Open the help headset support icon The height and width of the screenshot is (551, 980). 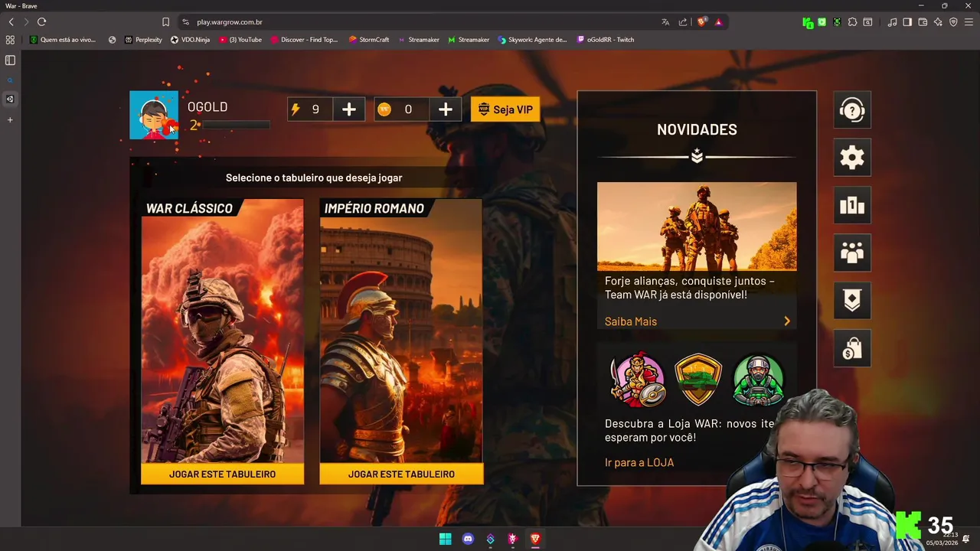pyautogui.click(x=852, y=110)
